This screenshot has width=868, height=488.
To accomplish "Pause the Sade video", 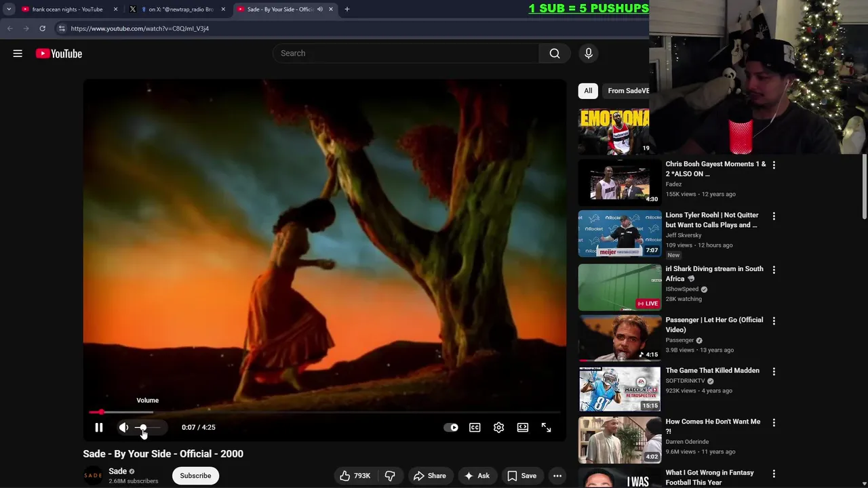I will (x=99, y=428).
